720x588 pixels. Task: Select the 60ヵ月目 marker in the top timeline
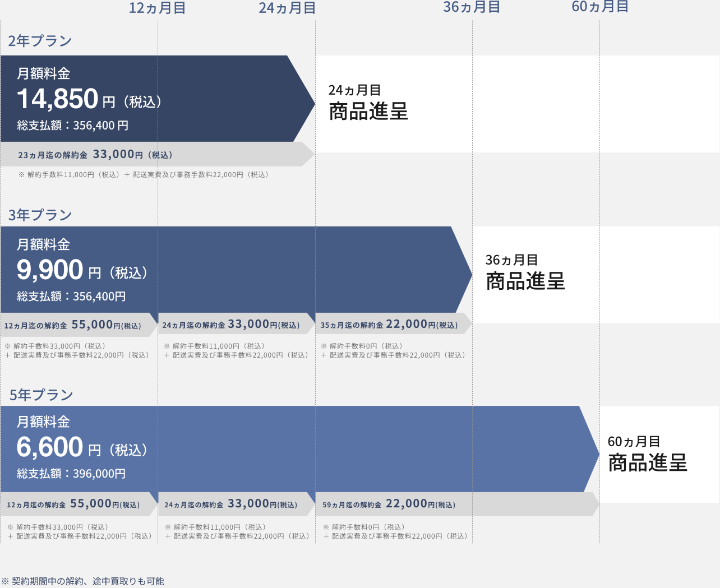pos(600,7)
